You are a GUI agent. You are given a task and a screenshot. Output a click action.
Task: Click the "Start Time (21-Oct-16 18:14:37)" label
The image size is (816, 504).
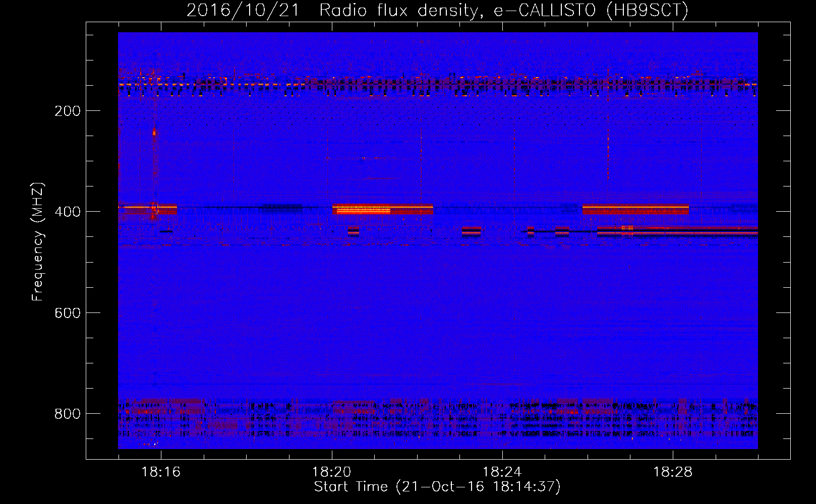coord(437,487)
